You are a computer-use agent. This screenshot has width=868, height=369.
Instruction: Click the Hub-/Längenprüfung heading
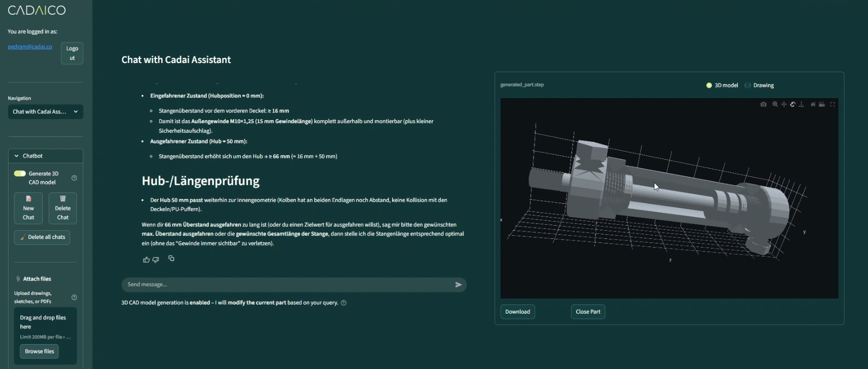pos(200,181)
